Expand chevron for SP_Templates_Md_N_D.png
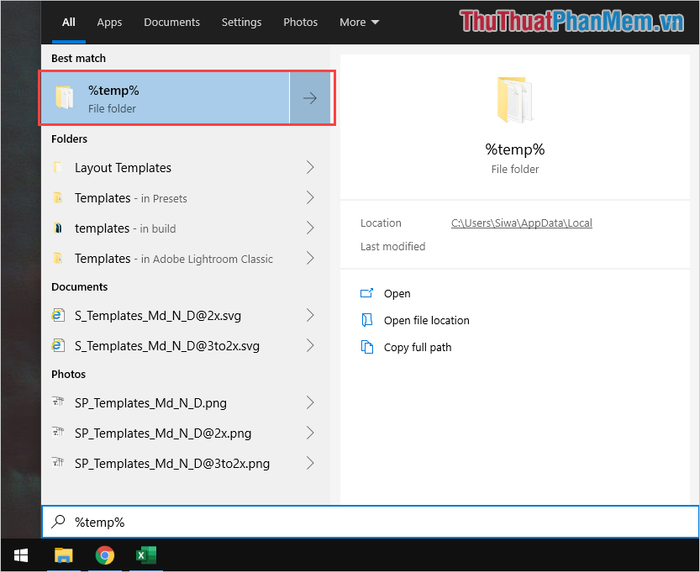 (x=310, y=403)
